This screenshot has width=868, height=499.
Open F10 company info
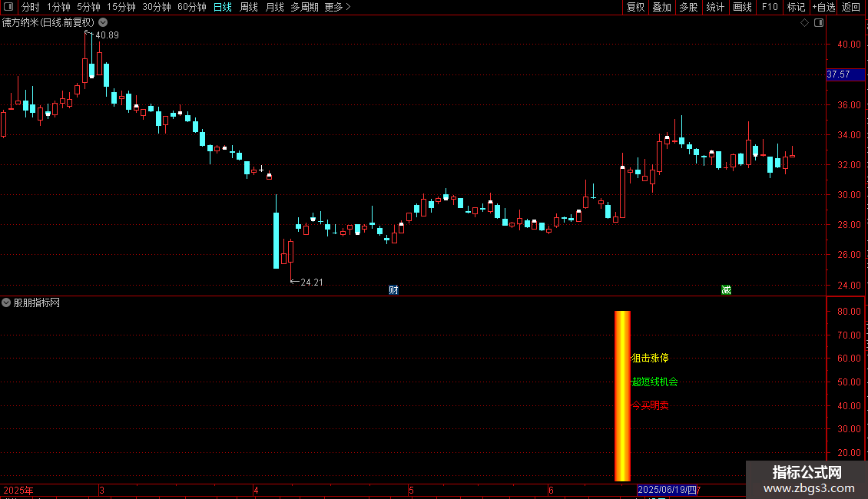click(770, 7)
